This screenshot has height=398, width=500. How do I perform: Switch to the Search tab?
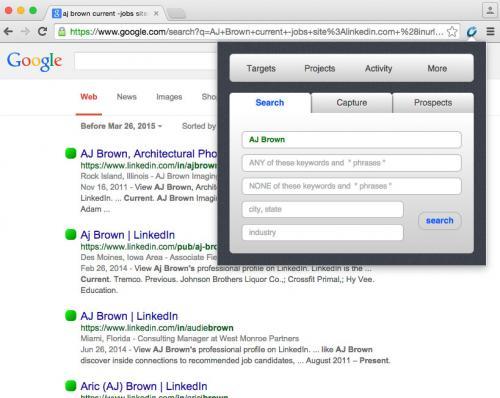[270, 103]
